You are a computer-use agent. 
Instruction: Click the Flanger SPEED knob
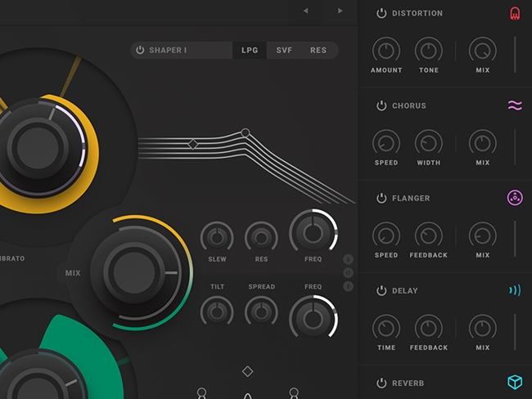[x=386, y=236]
